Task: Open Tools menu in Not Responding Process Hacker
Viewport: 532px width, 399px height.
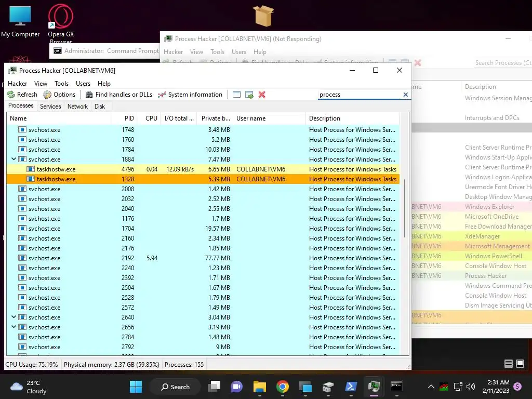Action: (217, 52)
